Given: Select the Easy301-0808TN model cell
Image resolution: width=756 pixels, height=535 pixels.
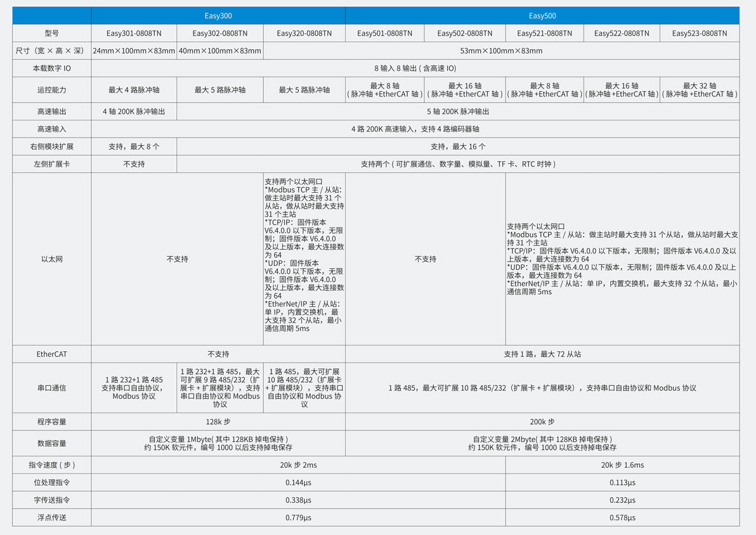Looking at the screenshot, I should tap(134, 34).
